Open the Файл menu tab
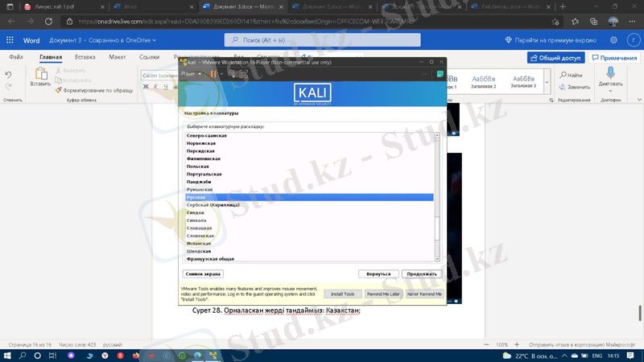Viewport: 644px width, 362px height. (x=15, y=57)
